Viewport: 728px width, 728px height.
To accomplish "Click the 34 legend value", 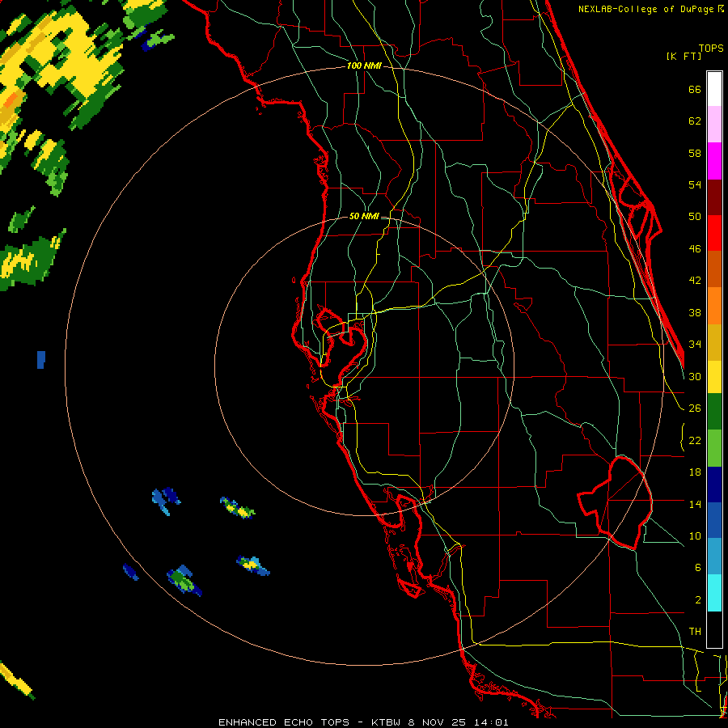I will 695,344.
